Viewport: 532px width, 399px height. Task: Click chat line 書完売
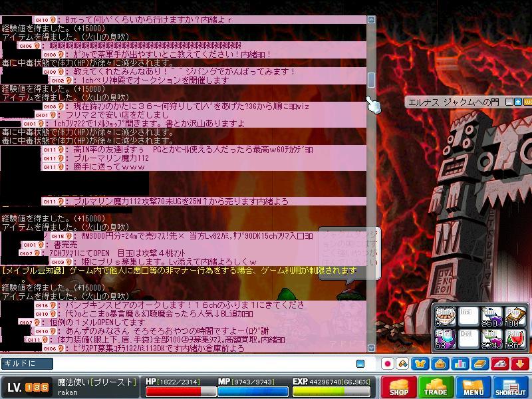[x=65, y=245]
